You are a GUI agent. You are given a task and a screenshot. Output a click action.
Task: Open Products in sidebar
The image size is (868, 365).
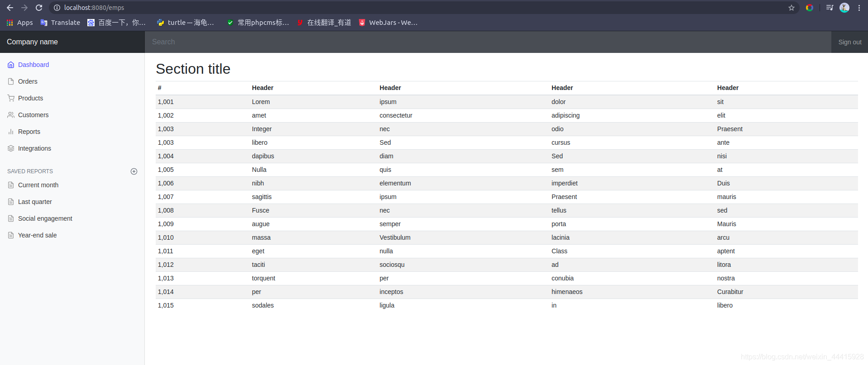pyautogui.click(x=30, y=98)
